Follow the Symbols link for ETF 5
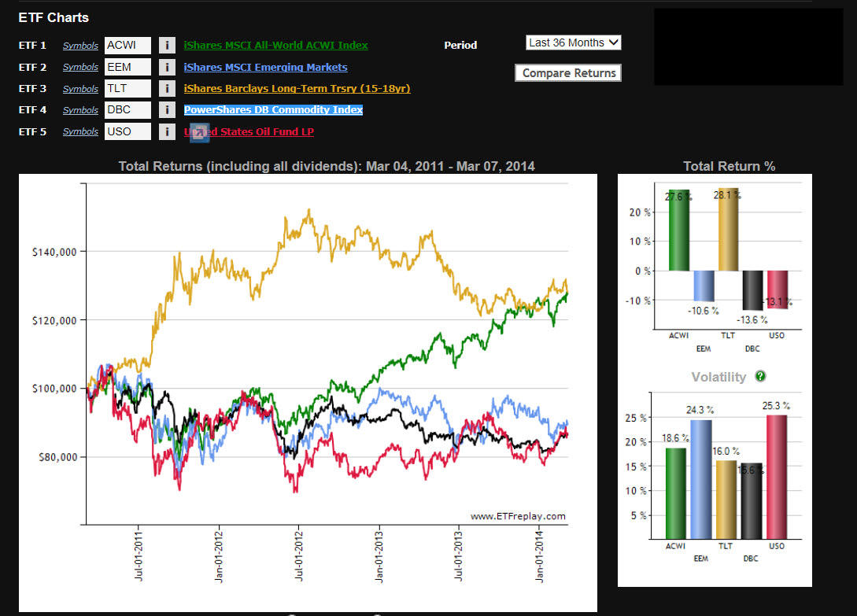Image resolution: width=857 pixels, height=616 pixels. (80, 131)
